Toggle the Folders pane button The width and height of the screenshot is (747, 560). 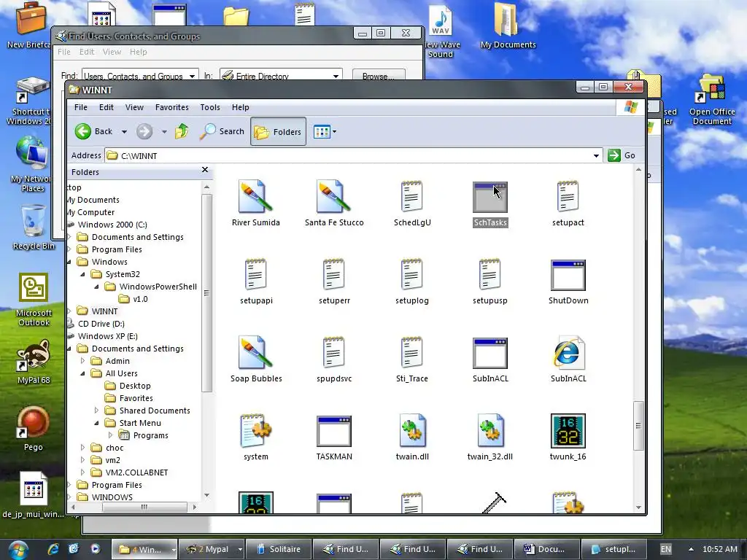(x=278, y=131)
